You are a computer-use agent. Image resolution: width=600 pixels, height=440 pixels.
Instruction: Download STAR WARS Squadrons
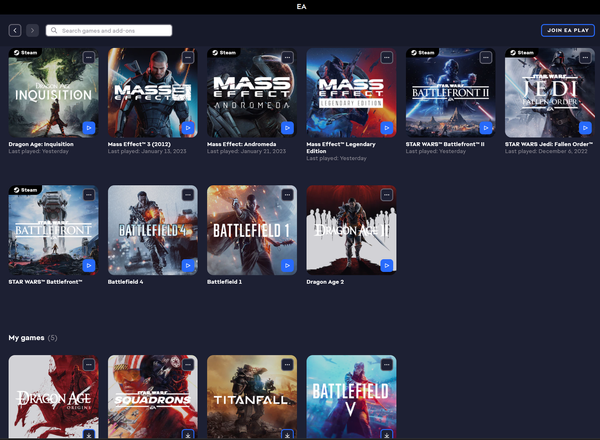click(188, 434)
